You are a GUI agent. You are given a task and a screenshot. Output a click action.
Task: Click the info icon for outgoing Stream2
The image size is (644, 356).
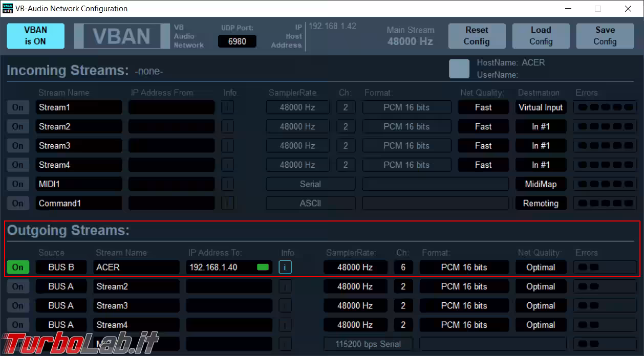click(285, 286)
